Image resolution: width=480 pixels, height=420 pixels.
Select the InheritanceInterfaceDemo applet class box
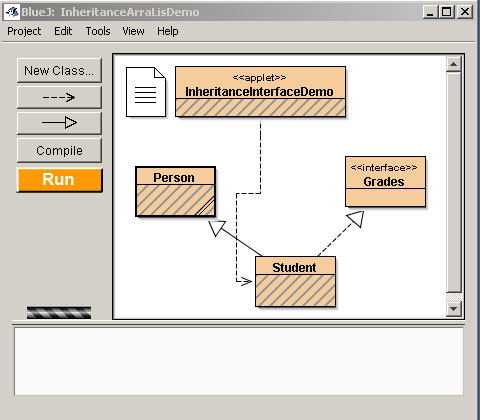(260, 91)
